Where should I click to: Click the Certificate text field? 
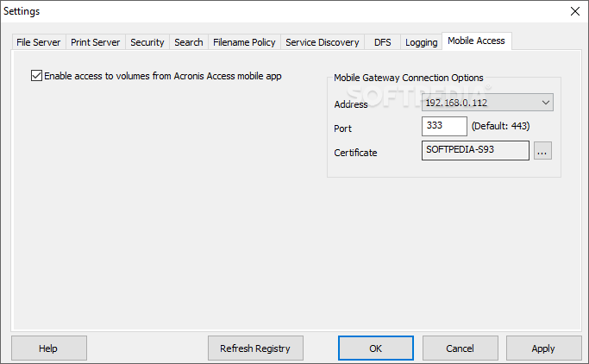[475, 150]
